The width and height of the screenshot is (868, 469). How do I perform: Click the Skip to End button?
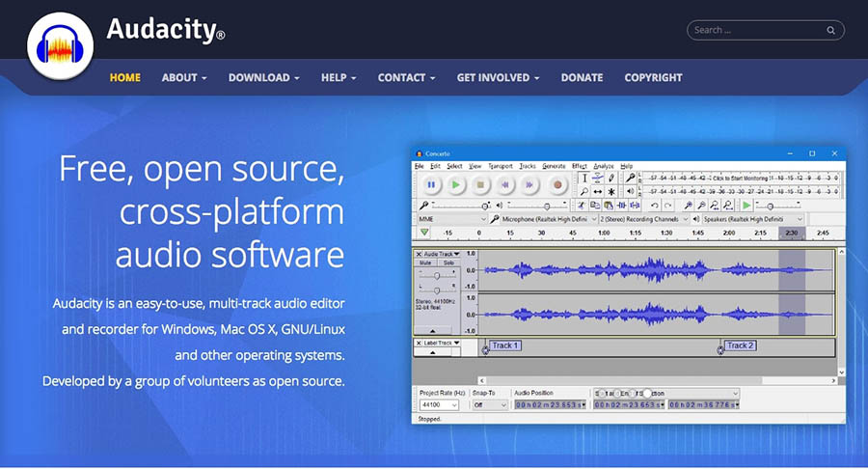(529, 185)
